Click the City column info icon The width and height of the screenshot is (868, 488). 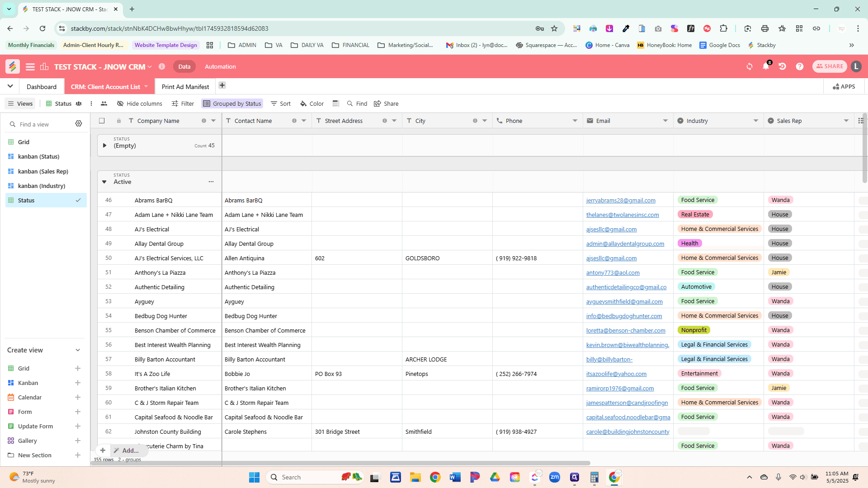tap(475, 121)
